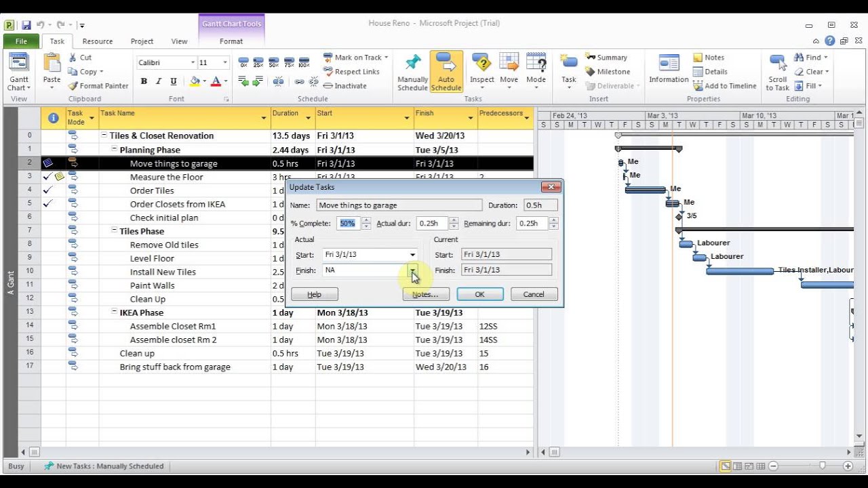Open the Mark on Track dropdown

point(387,58)
